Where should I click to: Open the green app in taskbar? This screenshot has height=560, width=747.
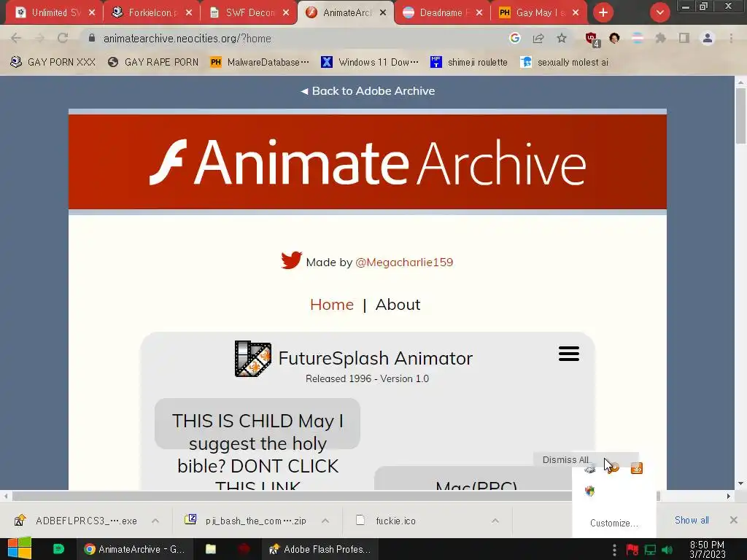[x=58, y=549]
